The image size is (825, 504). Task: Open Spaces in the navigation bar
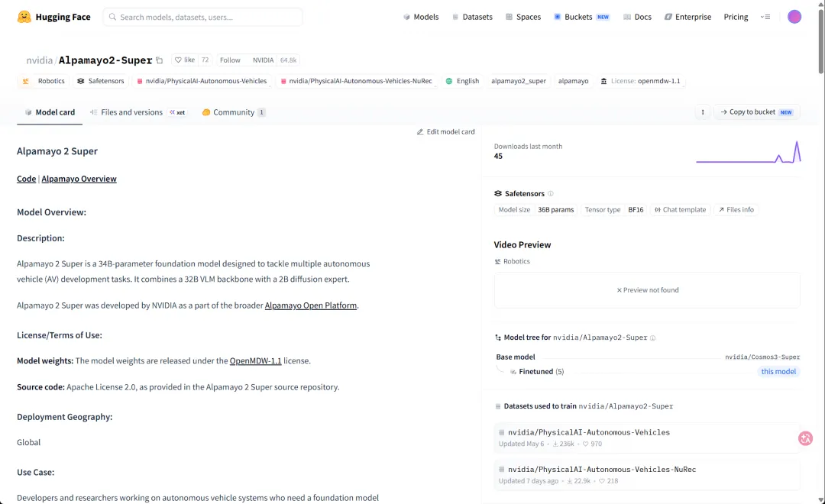[x=523, y=17]
